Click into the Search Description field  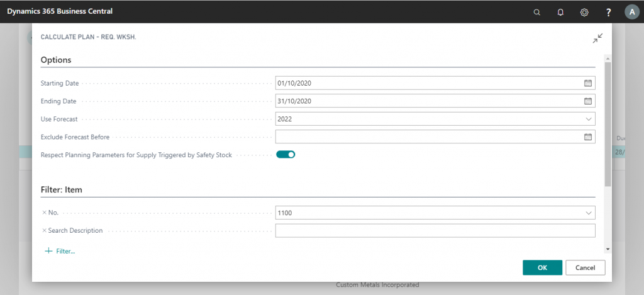(435, 231)
